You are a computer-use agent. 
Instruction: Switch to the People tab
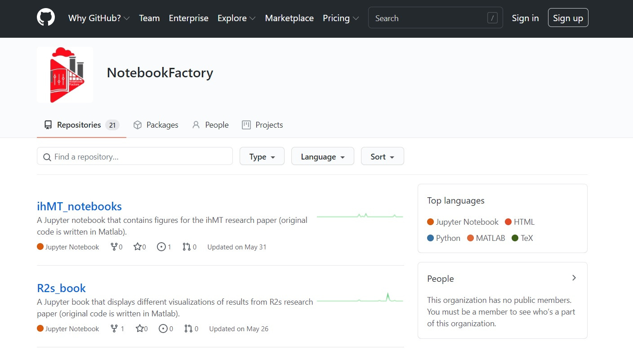210,125
